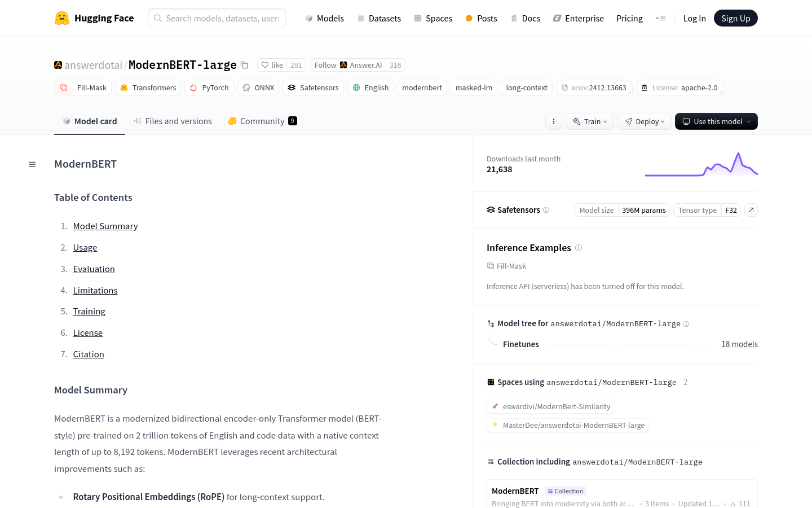This screenshot has height=508, width=812.
Task: Click the Model tree info icon
Action: [x=686, y=324]
